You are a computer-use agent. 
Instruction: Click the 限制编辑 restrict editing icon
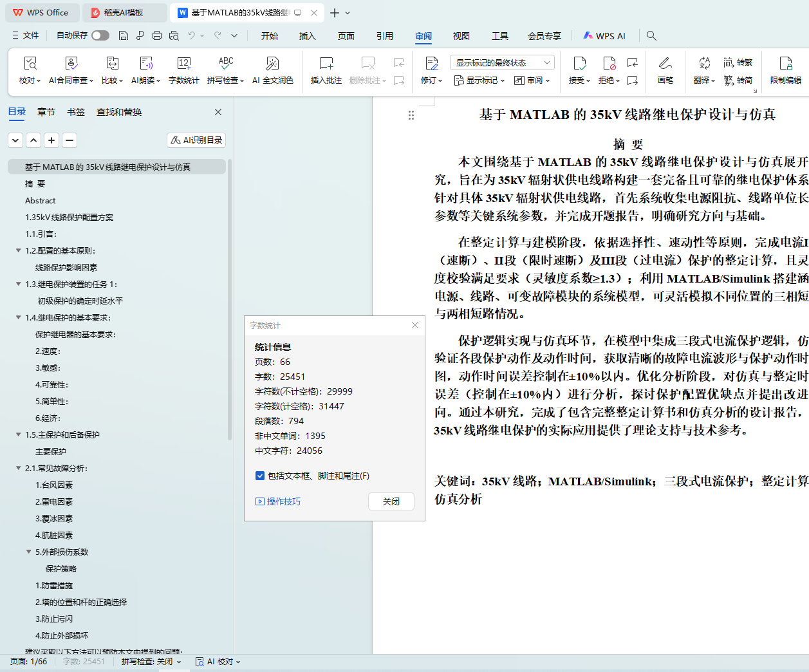[x=785, y=64]
